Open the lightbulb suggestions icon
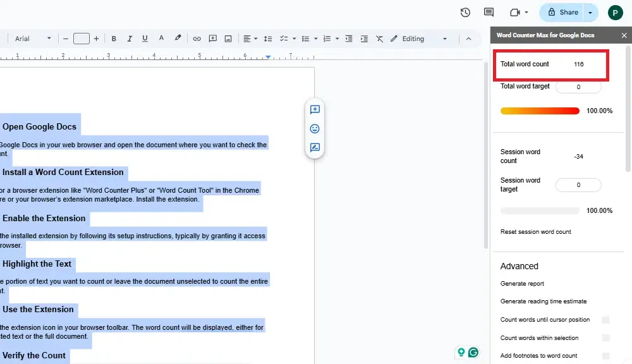The height and width of the screenshot is (364, 632). (461, 353)
